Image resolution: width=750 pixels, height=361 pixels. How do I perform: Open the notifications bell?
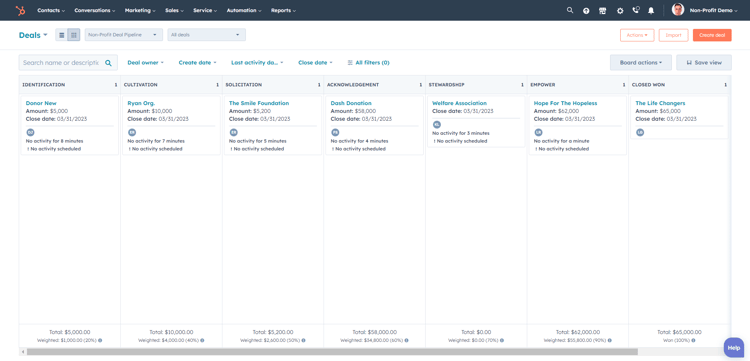[x=651, y=11]
